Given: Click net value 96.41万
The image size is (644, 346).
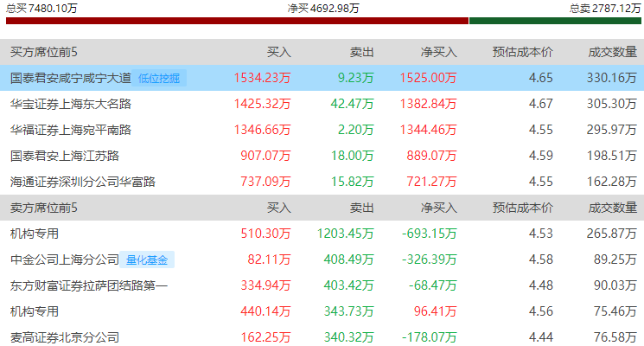Looking at the screenshot, I should pyautogui.click(x=436, y=311).
